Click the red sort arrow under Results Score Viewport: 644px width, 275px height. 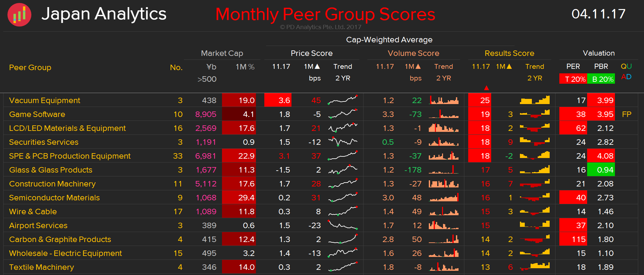point(486,88)
